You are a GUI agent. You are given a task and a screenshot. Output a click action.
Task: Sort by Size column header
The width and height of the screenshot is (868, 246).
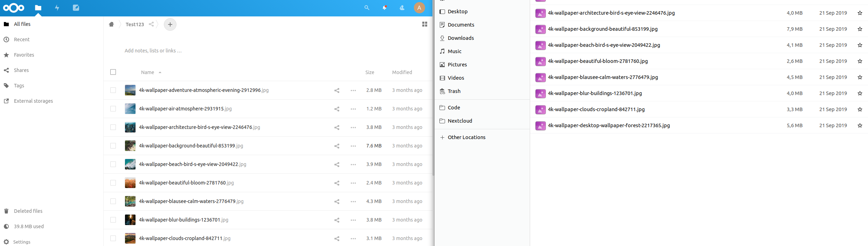coord(370,72)
